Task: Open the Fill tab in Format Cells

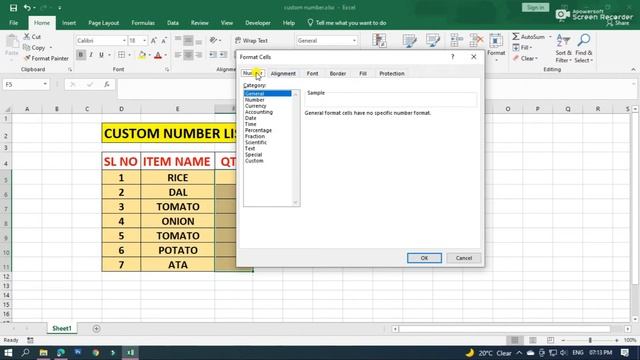Action: (x=363, y=73)
